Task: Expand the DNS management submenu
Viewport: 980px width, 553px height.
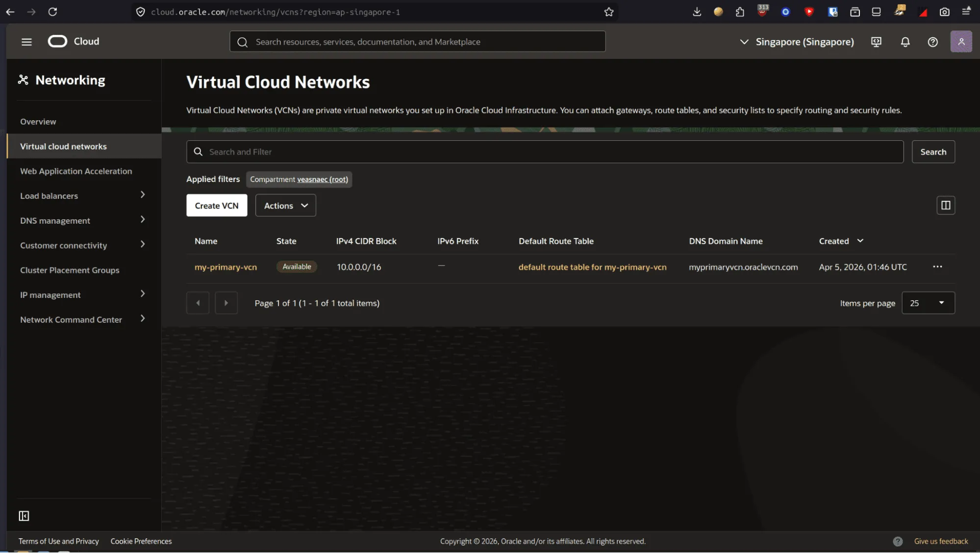Action: [x=143, y=219]
